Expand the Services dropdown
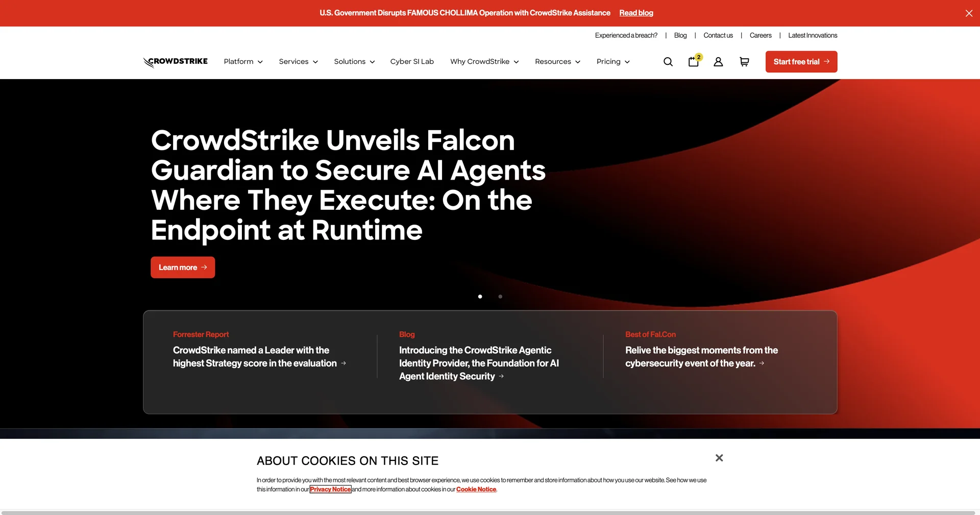This screenshot has height=515, width=980. [x=298, y=62]
